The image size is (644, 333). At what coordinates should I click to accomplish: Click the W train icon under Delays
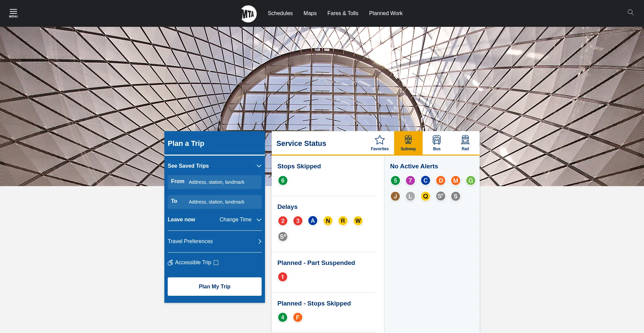click(358, 221)
